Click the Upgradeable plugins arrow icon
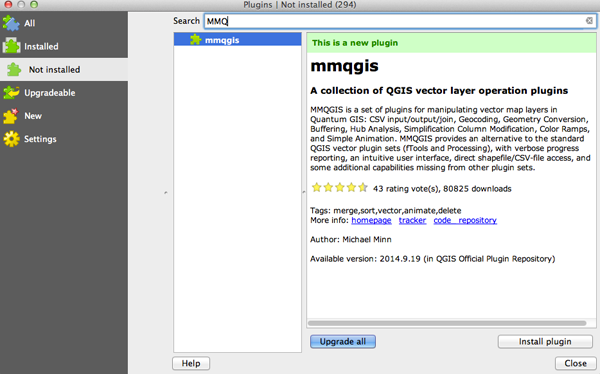The height and width of the screenshot is (374, 600). (11, 93)
